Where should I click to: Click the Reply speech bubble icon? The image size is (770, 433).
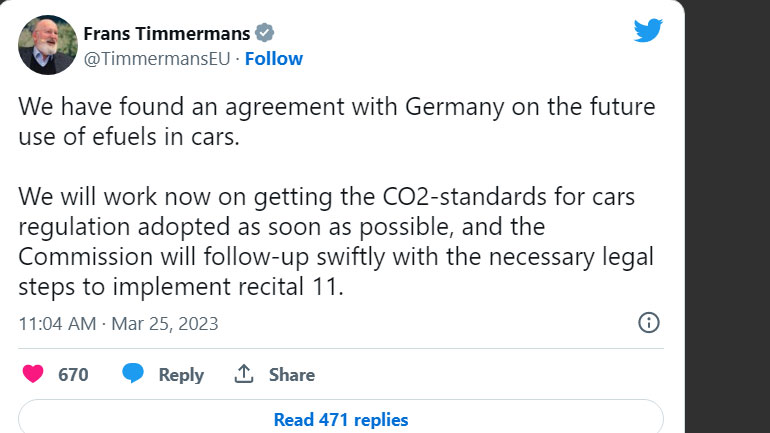(x=133, y=374)
